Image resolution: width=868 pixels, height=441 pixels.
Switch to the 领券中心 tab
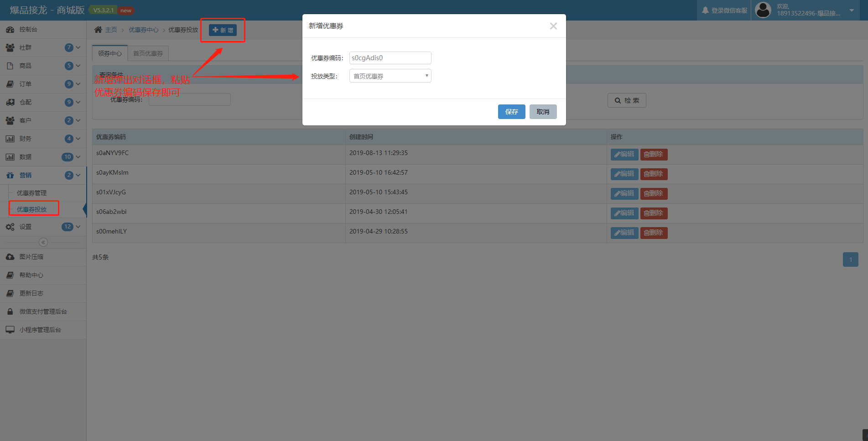110,53
